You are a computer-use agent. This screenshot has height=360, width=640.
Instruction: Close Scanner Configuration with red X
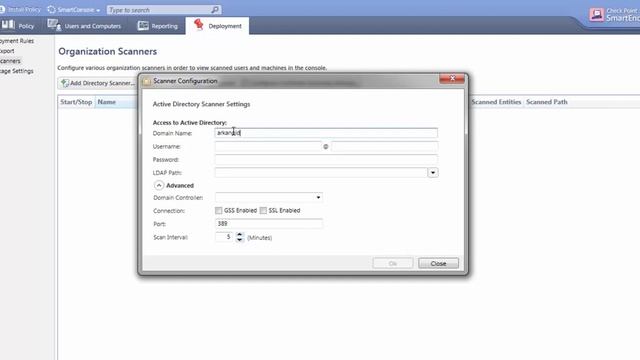pyautogui.click(x=452, y=78)
